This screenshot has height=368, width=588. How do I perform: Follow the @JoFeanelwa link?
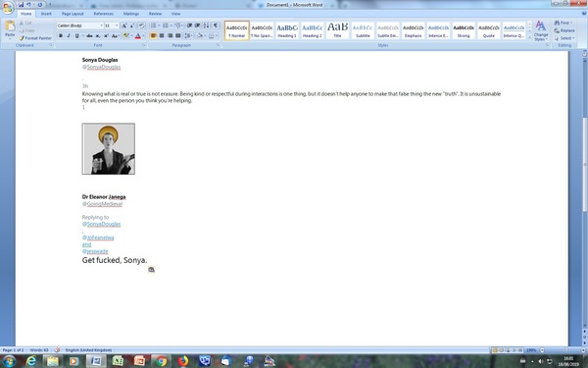click(x=98, y=237)
